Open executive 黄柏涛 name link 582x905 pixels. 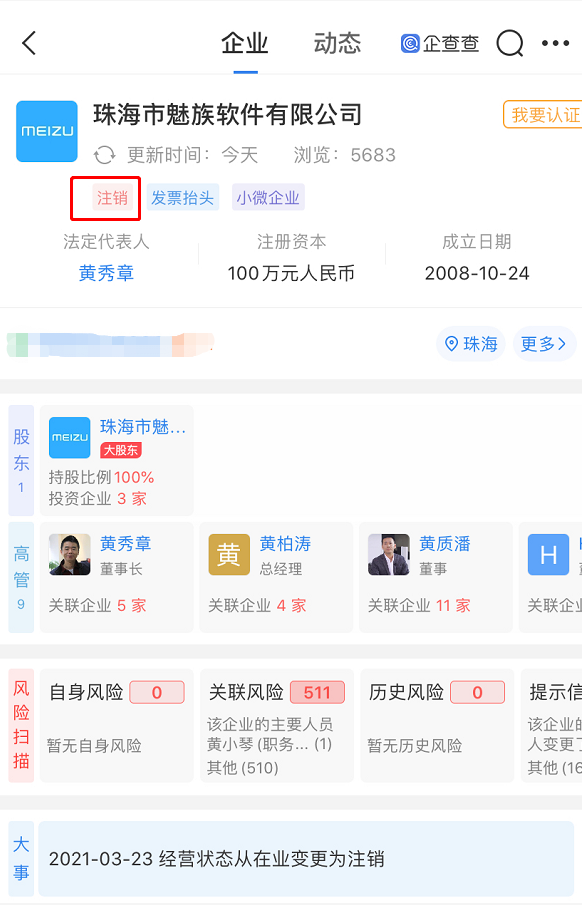tap(285, 544)
